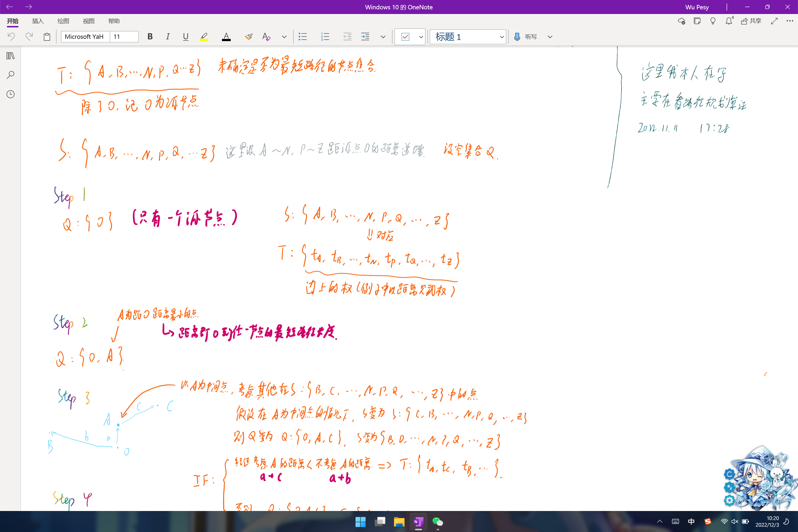The width and height of the screenshot is (798, 532).
Task: Open notifications bell icon
Action: 729,21
